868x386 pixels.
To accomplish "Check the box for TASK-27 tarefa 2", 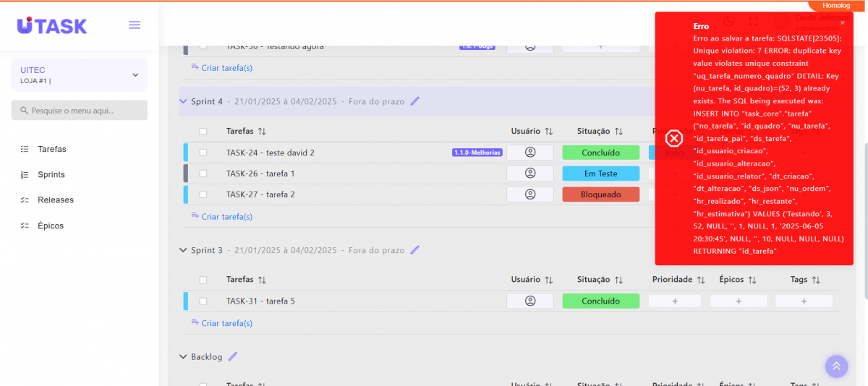I will click(x=203, y=194).
